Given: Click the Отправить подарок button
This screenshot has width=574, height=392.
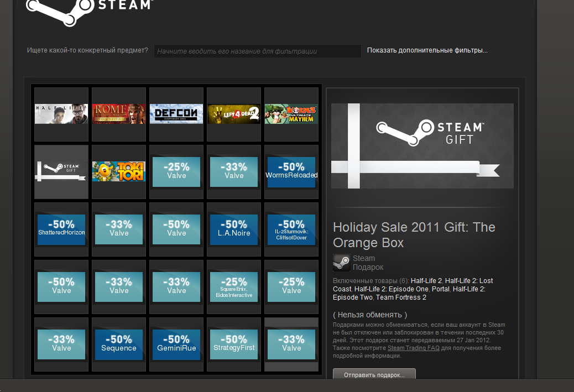Looking at the screenshot, I should pos(374,375).
